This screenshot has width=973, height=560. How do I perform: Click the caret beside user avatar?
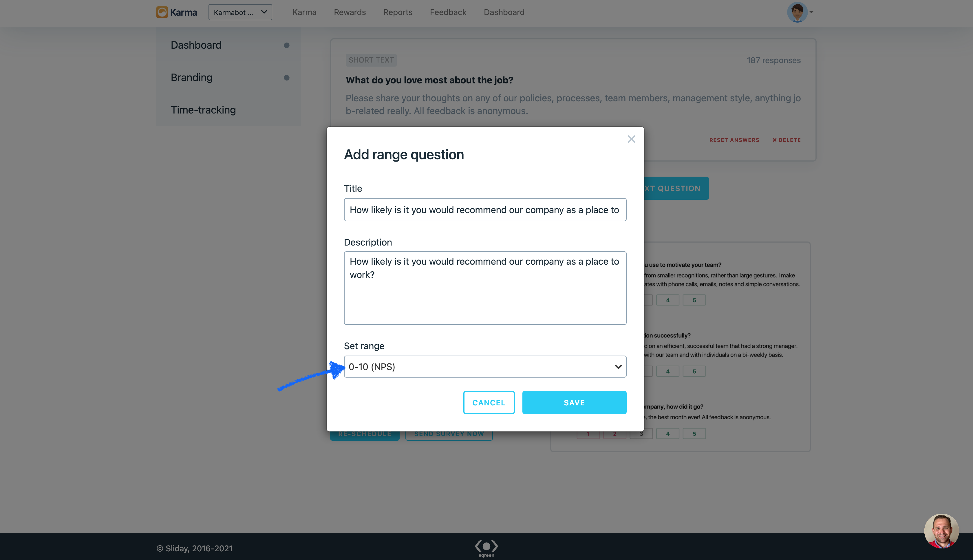811,12
